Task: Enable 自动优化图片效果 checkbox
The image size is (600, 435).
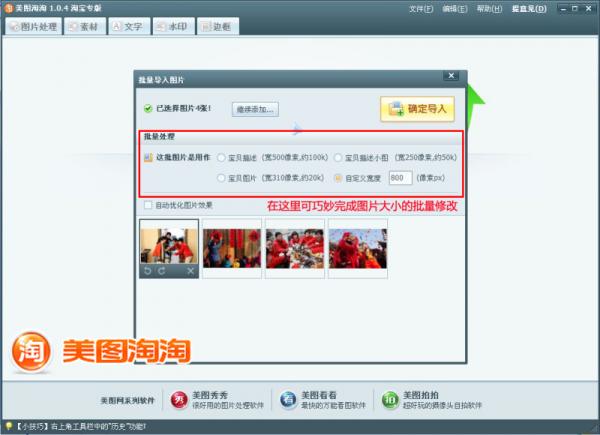Action: point(149,205)
